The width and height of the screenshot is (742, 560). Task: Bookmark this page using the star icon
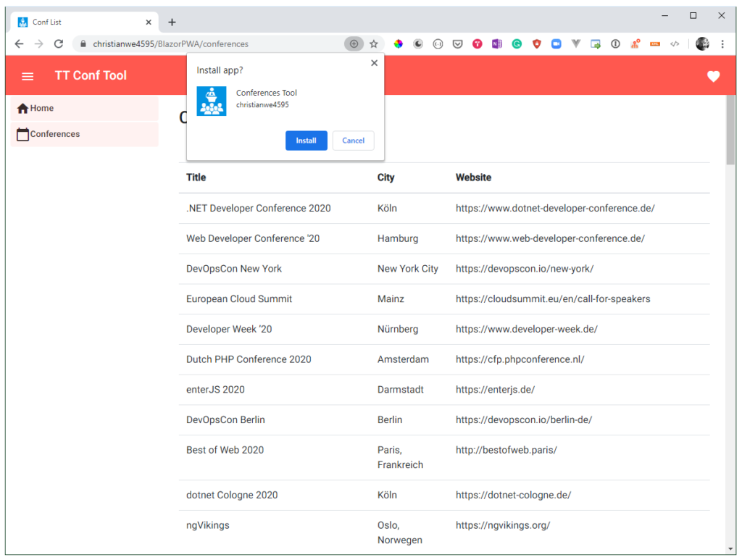coord(374,43)
